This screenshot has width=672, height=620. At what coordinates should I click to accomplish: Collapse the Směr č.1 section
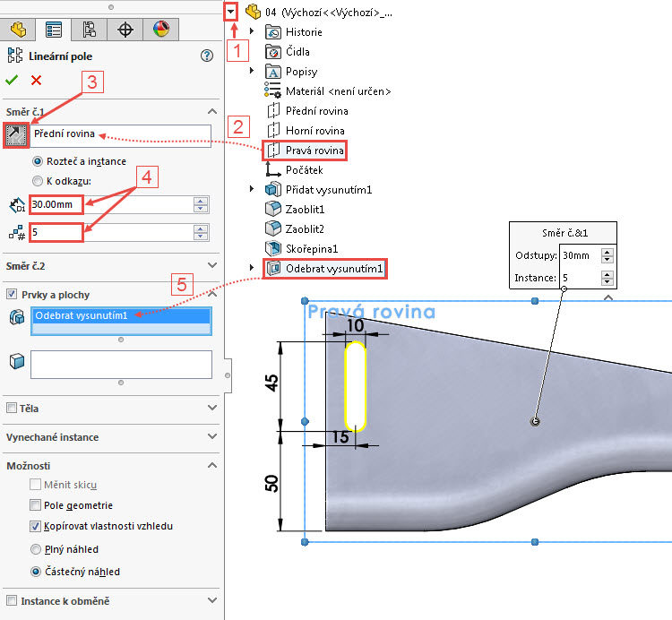212,111
